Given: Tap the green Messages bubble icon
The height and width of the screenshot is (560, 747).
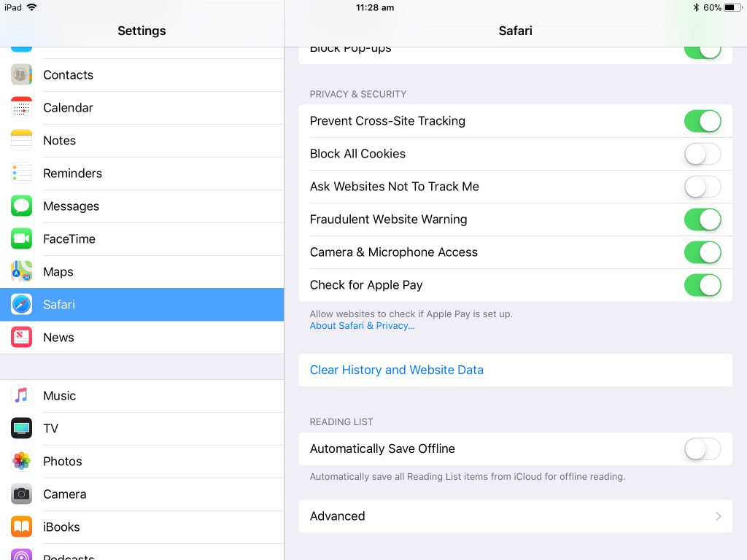Looking at the screenshot, I should [x=21, y=206].
